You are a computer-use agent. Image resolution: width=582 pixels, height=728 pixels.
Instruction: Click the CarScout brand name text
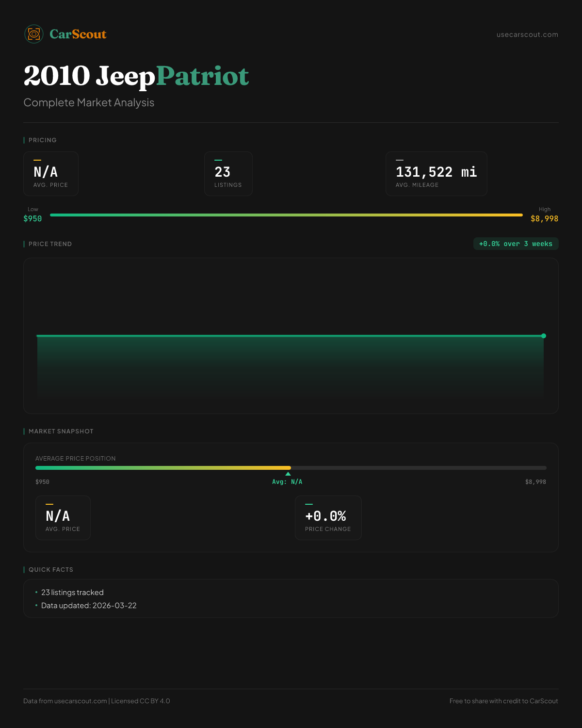click(78, 34)
